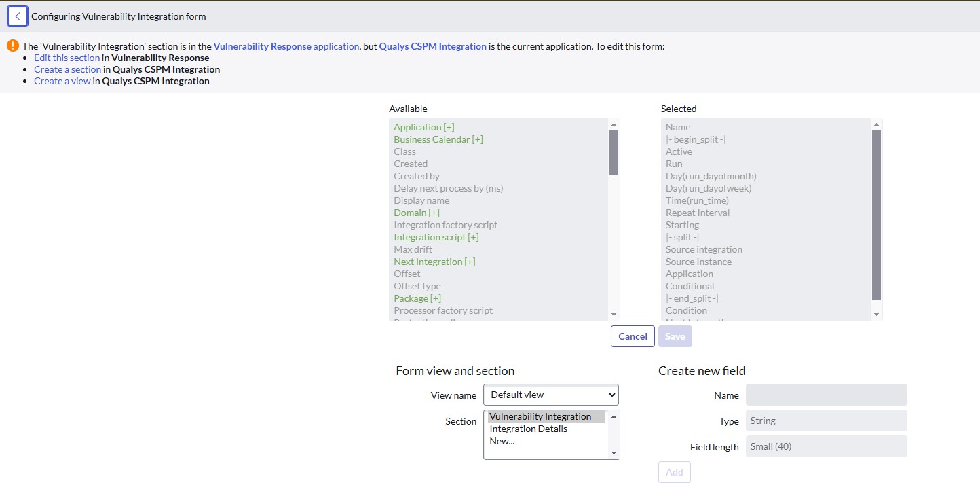Select Source integration in Selected list
The width and height of the screenshot is (980, 483).
pos(704,249)
